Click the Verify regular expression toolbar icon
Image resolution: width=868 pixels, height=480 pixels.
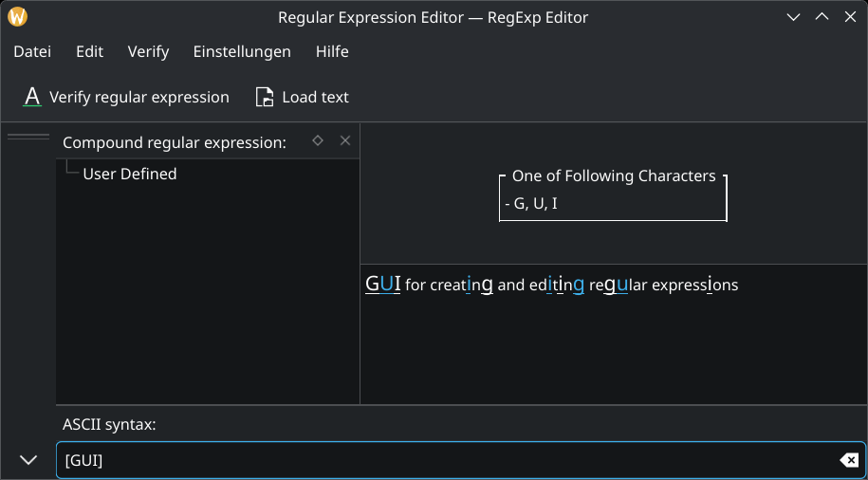32,97
